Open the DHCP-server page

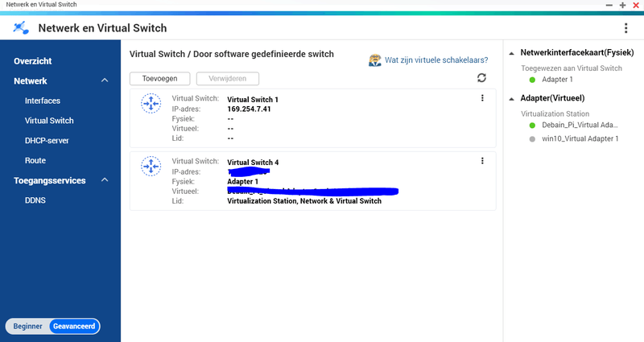(47, 140)
